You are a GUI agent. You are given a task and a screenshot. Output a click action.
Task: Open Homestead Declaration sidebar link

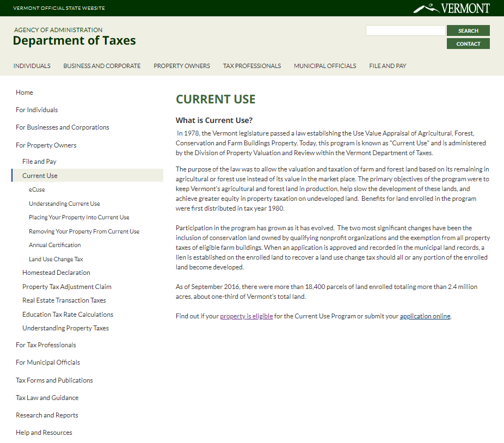pyautogui.click(x=56, y=273)
